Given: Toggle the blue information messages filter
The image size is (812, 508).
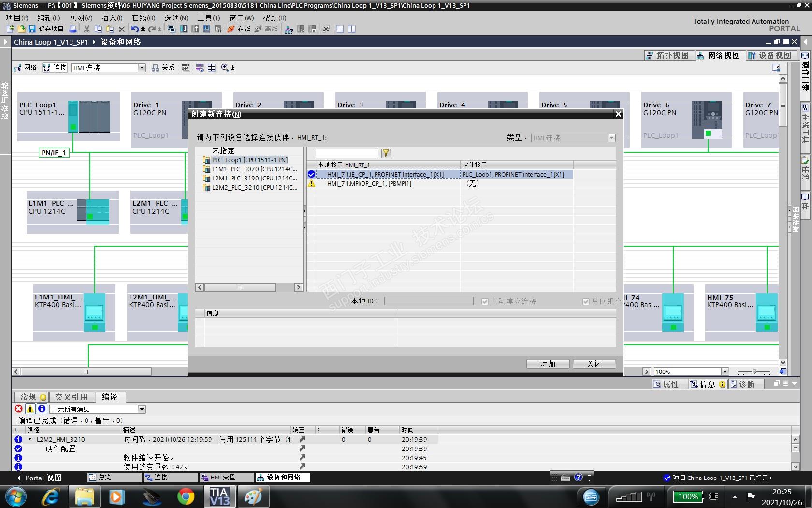Looking at the screenshot, I should pyautogui.click(x=42, y=409).
